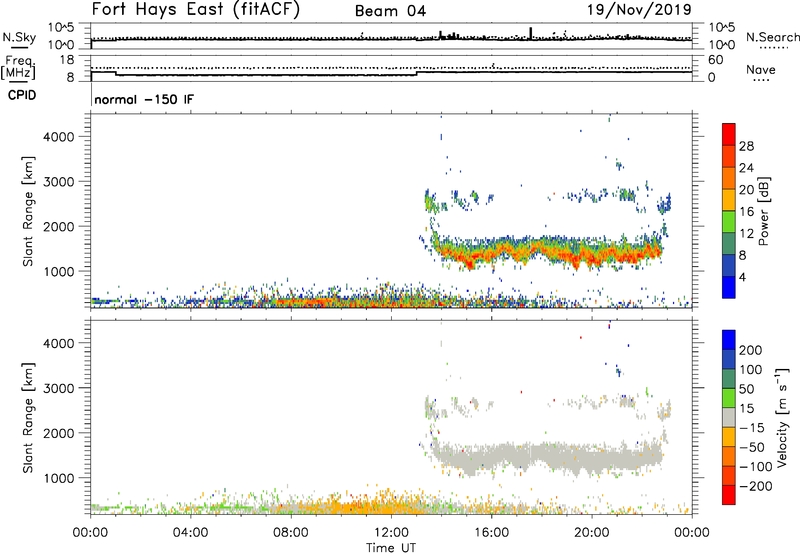This screenshot has width=800, height=554.
Task: Select the 'Freq. [MHz]' axis label
Action: (19, 67)
